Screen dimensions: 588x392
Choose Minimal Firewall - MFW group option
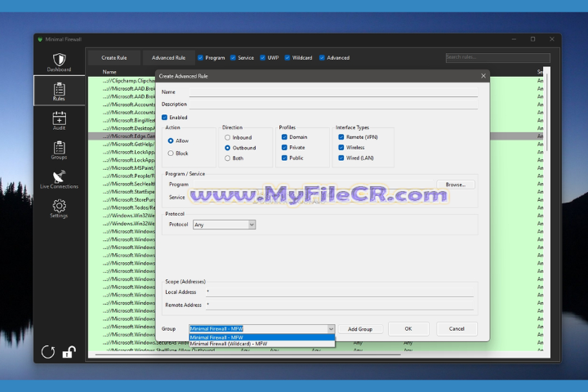[262, 337]
